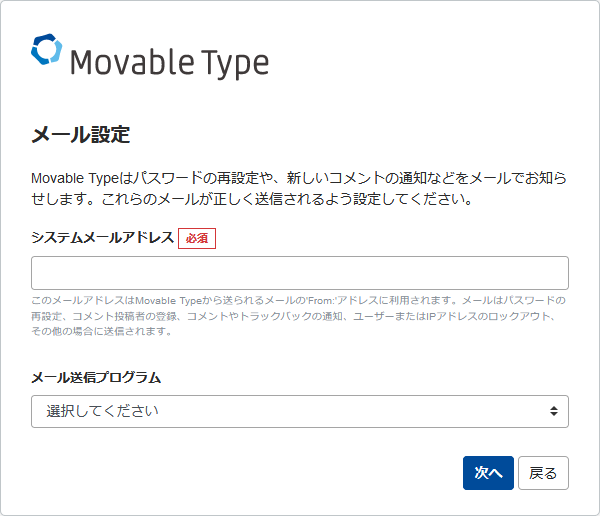Viewport: 600px width, 516px height.
Task: Click the メール設定 page heading
Action: 81,135
